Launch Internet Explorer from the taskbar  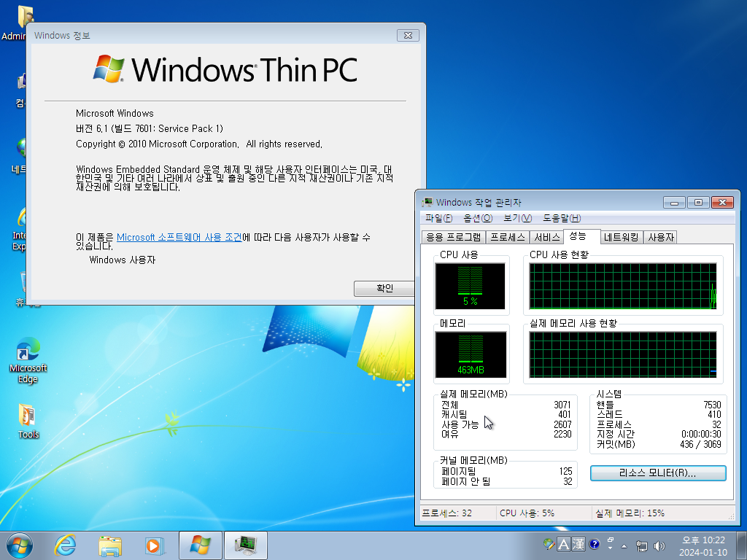65,545
